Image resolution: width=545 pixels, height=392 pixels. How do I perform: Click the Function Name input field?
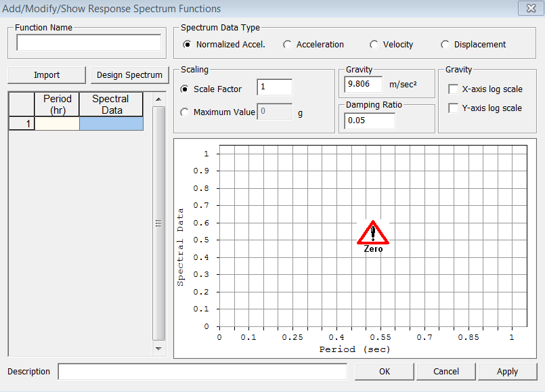(x=87, y=42)
